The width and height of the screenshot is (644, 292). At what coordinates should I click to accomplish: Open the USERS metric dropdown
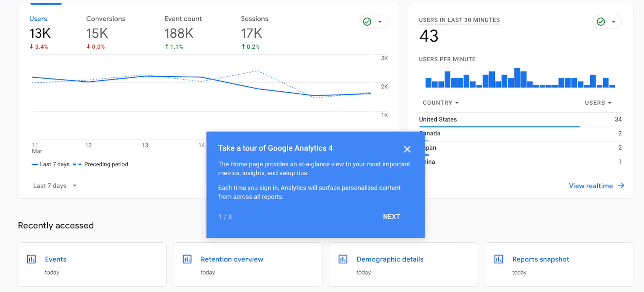[598, 103]
